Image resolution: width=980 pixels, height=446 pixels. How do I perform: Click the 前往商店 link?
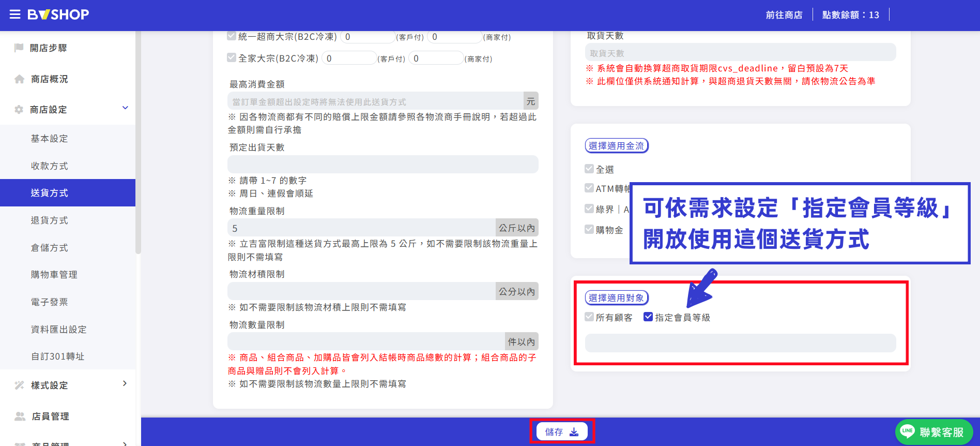pyautogui.click(x=784, y=15)
